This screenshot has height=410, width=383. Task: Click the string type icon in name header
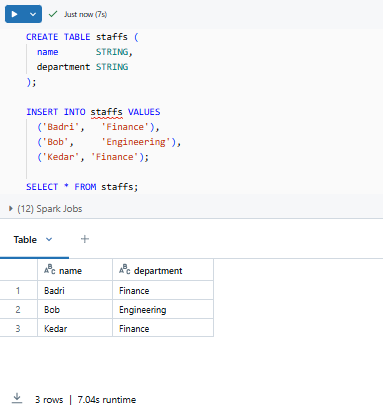[49, 269]
